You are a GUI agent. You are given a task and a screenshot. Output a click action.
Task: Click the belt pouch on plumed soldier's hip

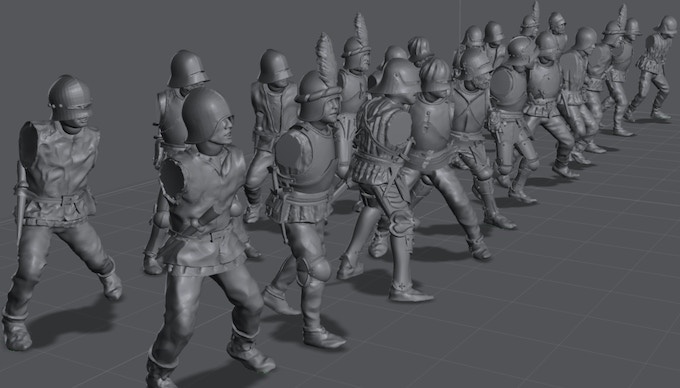[x=274, y=206]
